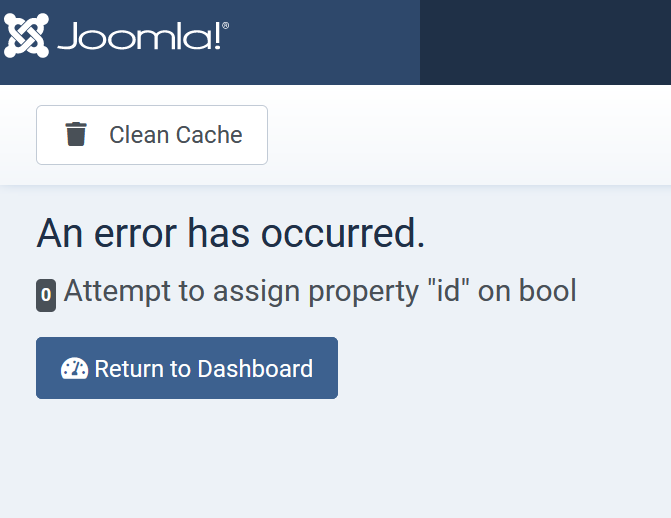Select the dark error code badge "0"
671x518 pixels.
46,295
